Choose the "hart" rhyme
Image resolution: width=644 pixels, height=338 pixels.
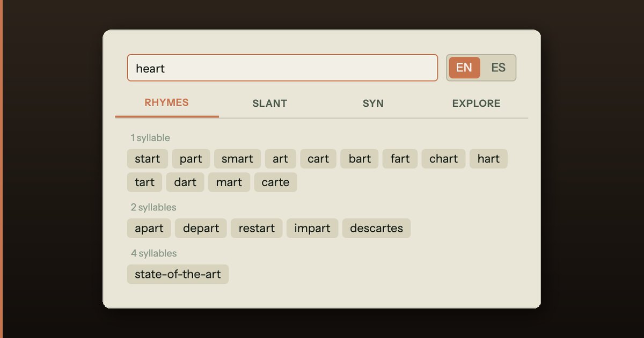488,159
